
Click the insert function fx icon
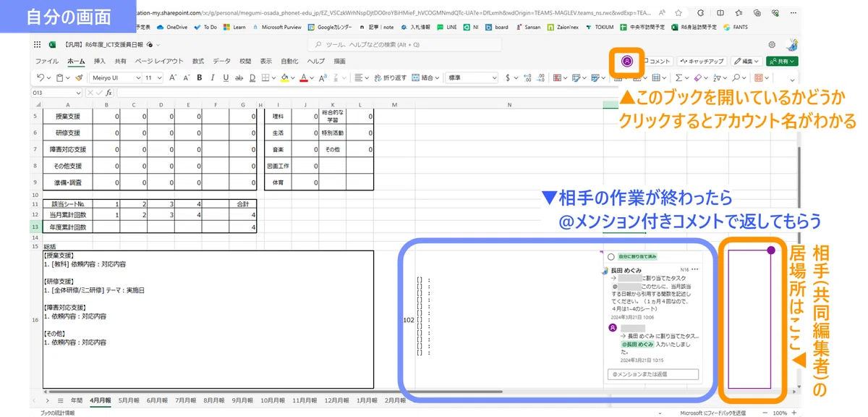[x=109, y=93]
